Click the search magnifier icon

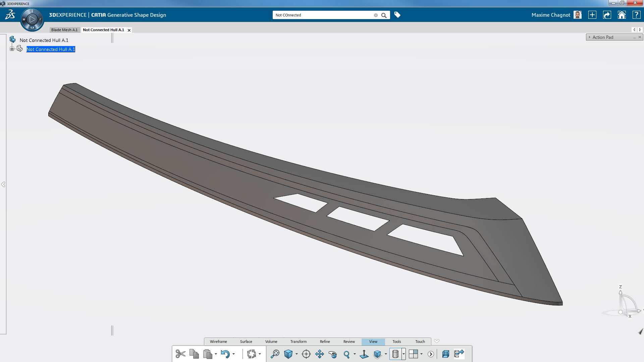pyautogui.click(x=384, y=15)
